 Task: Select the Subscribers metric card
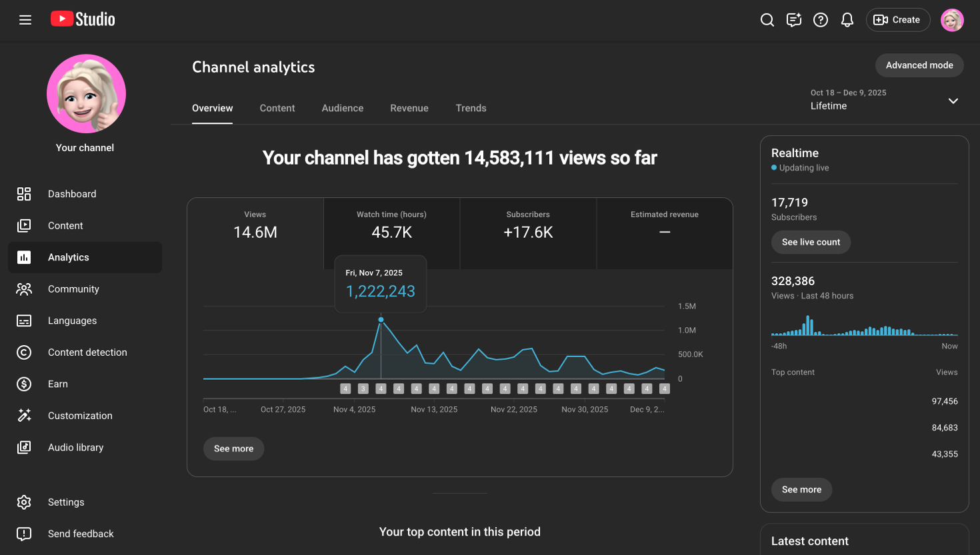tap(528, 227)
